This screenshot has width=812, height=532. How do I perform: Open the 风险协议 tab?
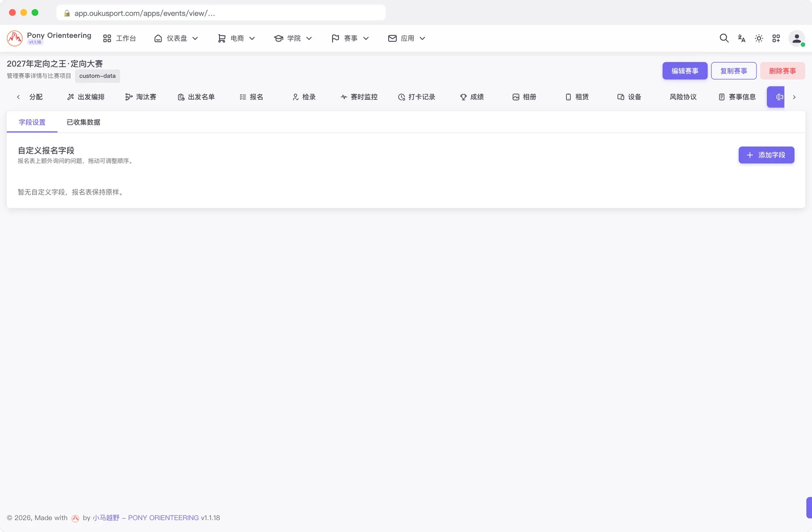pos(683,97)
